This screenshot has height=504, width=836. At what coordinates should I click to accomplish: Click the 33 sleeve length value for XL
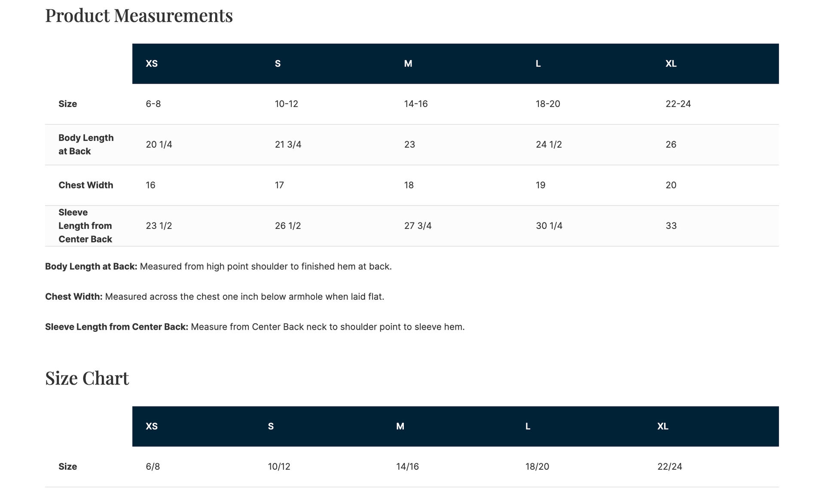tap(671, 226)
